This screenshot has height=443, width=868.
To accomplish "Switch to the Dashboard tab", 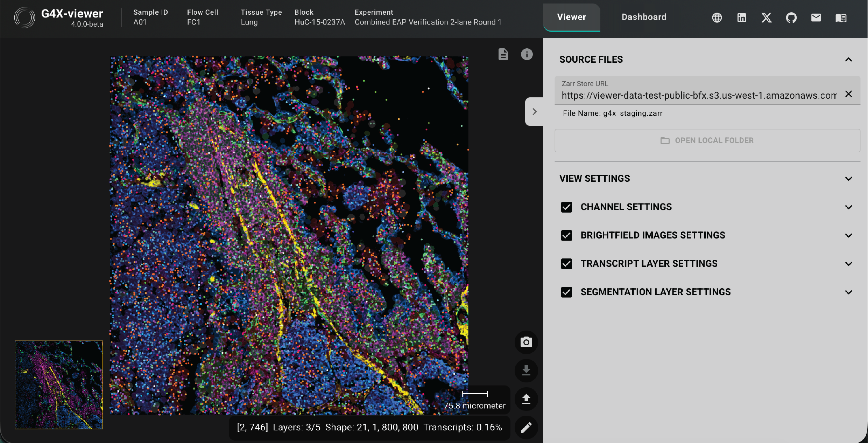I will click(644, 17).
